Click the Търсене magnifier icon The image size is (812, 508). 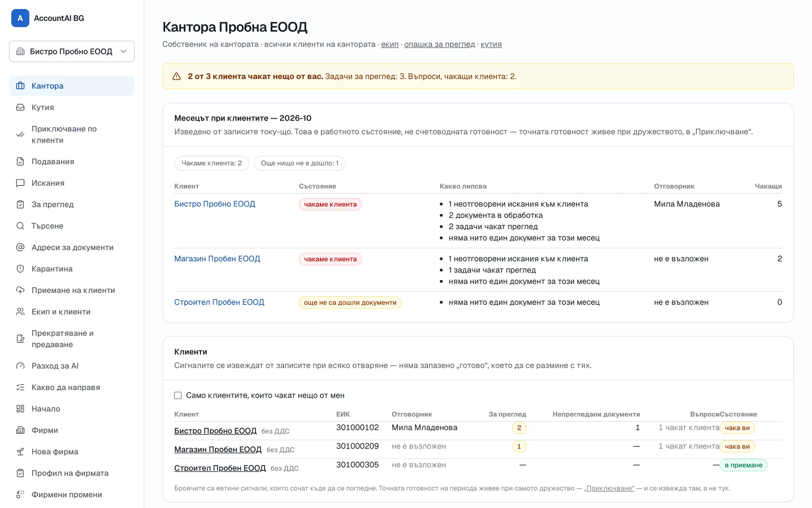pyautogui.click(x=20, y=226)
